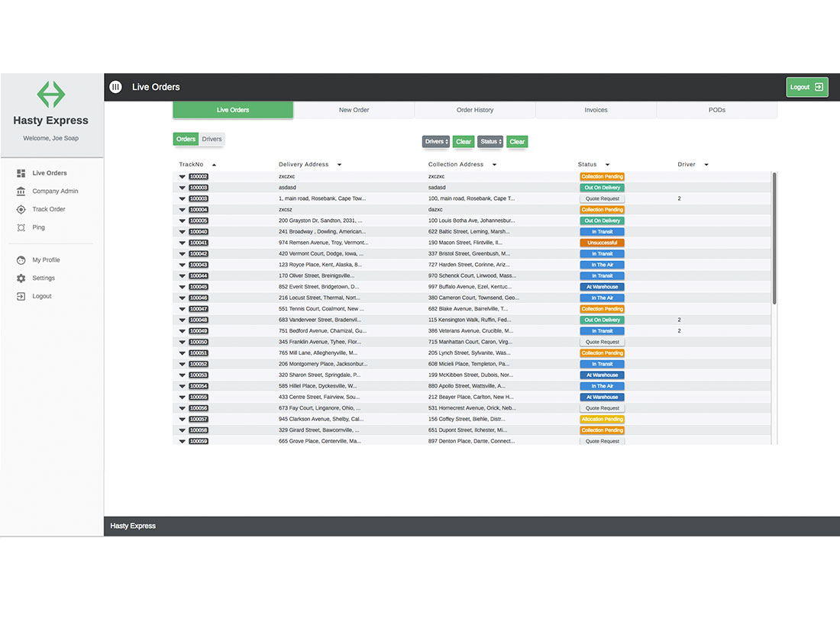Click collection address '531 Homecrest Avenue, Orick'
Viewport: 840px width, 628px height.
click(x=472, y=408)
